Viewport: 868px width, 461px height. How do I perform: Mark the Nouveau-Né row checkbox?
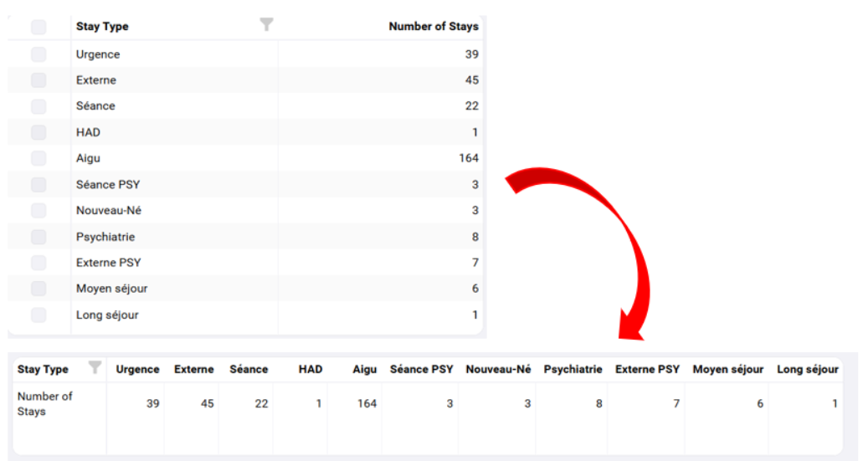click(39, 211)
